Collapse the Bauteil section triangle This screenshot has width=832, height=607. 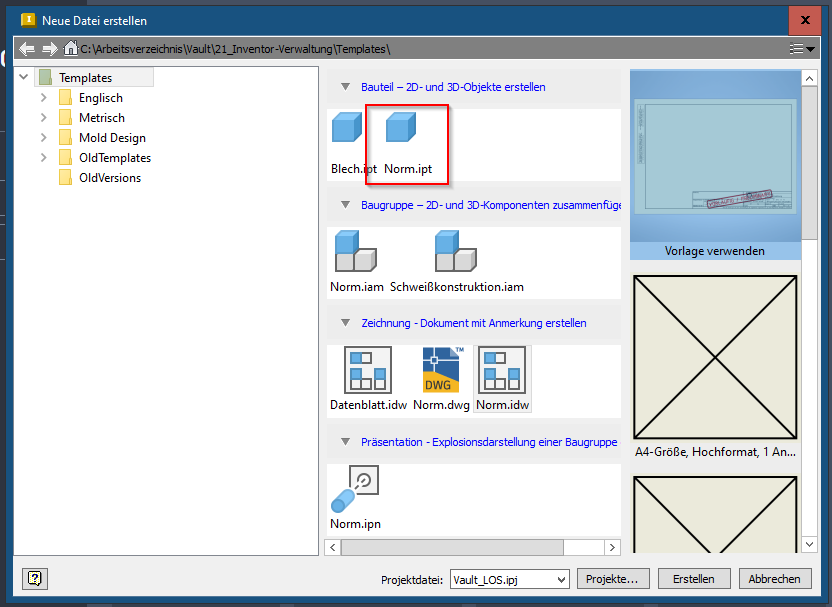[345, 86]
